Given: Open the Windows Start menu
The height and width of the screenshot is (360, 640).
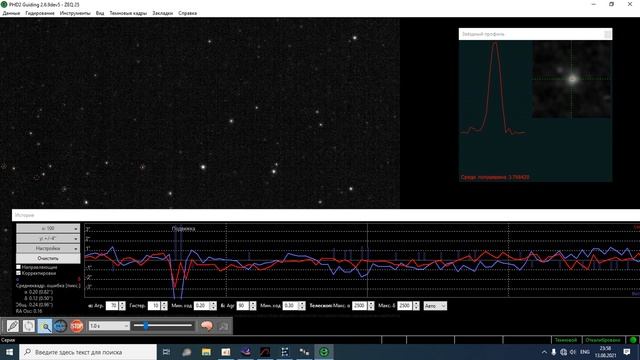Looking at the screenshot, I should pyautogui.click(x=9, y=352).
